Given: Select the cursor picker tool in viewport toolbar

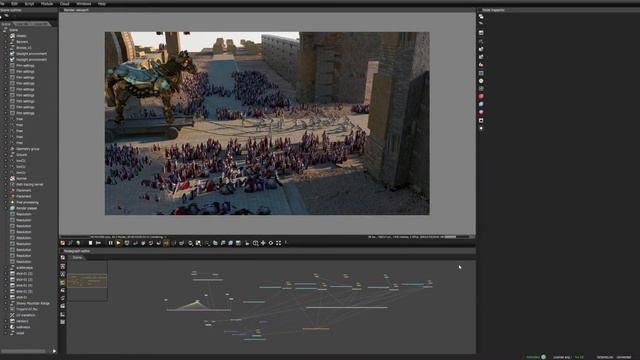Looking at the screenshot, I should pyautogui.click(x=247, y=243).
